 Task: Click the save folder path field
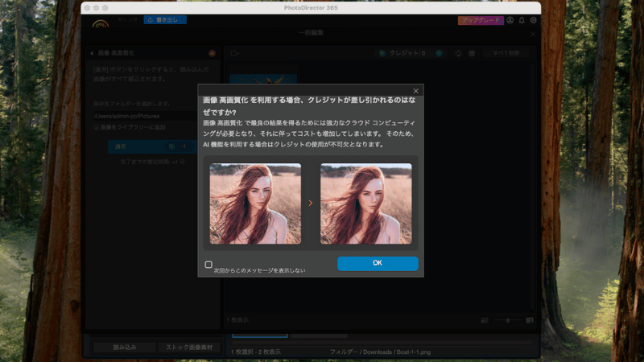[146, 116]
